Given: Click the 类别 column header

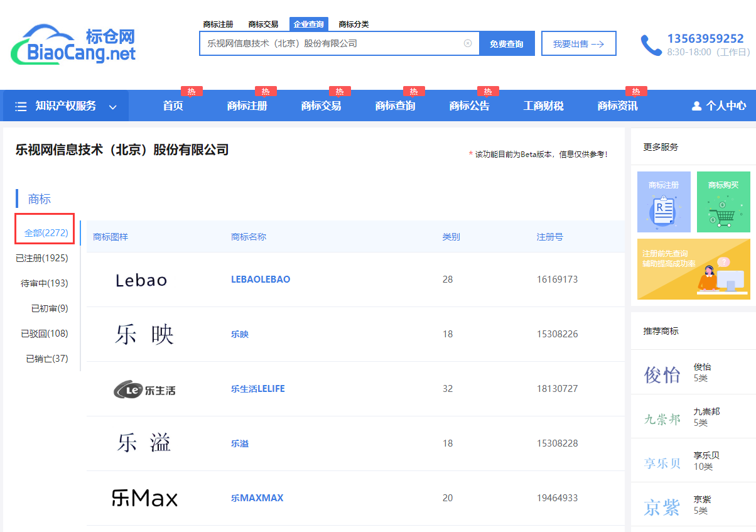Looking at the screenshot, I should click(x=451, y=237).
